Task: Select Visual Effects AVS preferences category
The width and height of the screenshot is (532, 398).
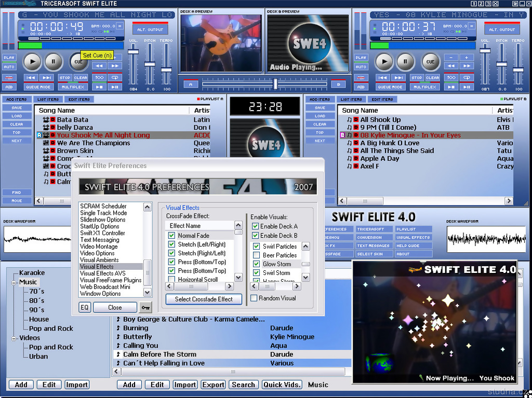Action: pos(102,273)
